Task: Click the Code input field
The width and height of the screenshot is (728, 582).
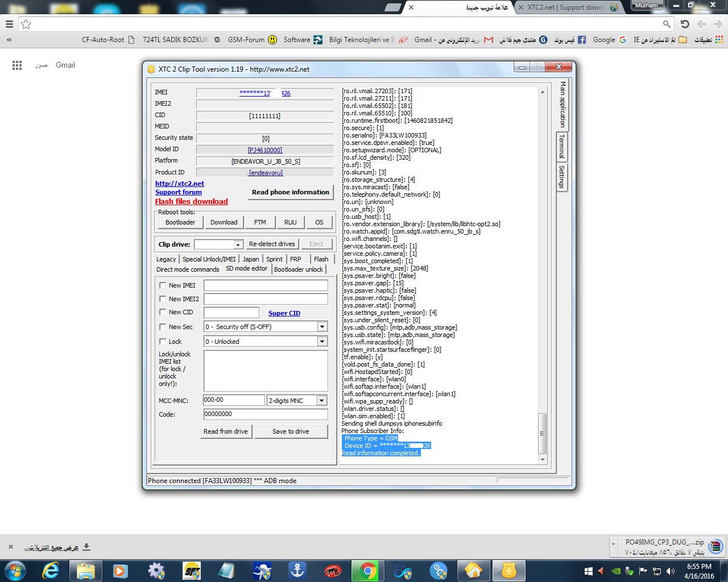Action: pos(266,414)
